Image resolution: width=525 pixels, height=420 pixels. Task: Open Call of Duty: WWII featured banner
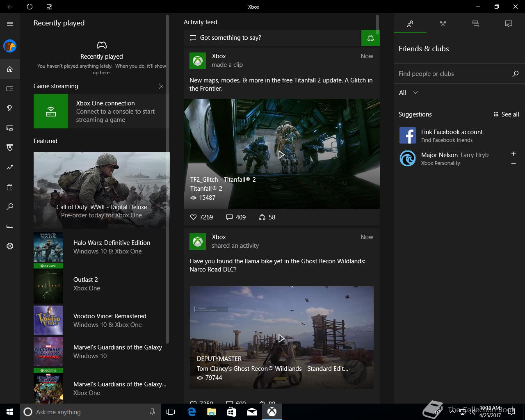click(x=102, y=190)
